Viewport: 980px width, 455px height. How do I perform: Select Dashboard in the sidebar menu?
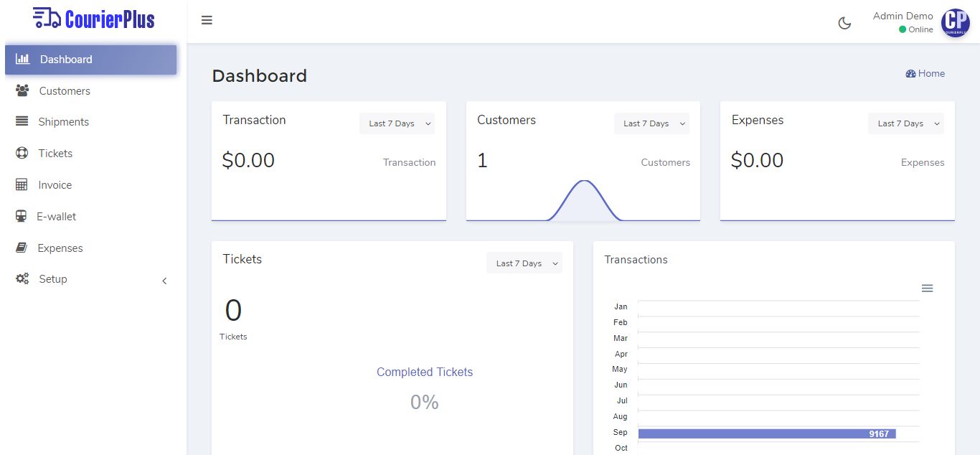pyautogui.click(x=91, y=60)
